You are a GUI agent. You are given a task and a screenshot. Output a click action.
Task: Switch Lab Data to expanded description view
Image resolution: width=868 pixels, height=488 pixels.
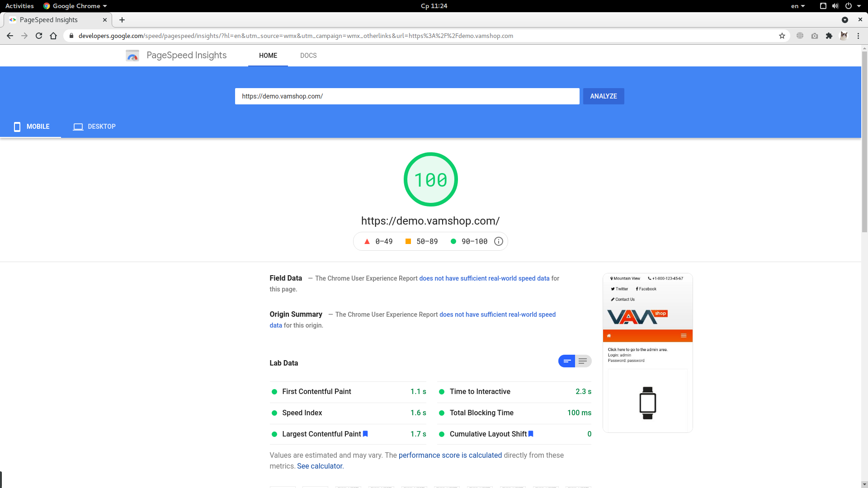click(x=583, y=361)
